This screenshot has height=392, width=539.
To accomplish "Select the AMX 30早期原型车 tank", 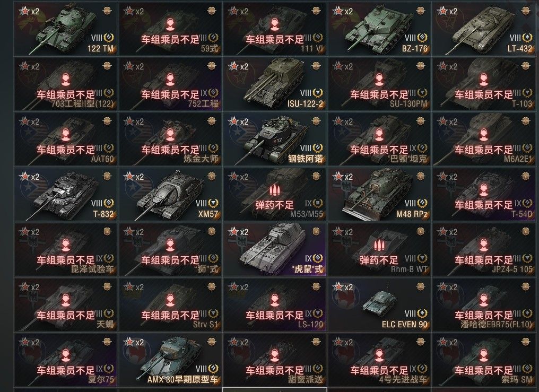I will click(170, 360).
